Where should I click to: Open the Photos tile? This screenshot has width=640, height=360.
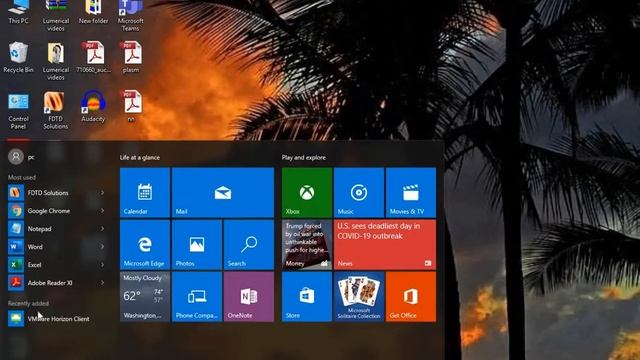tap(197, 244)
